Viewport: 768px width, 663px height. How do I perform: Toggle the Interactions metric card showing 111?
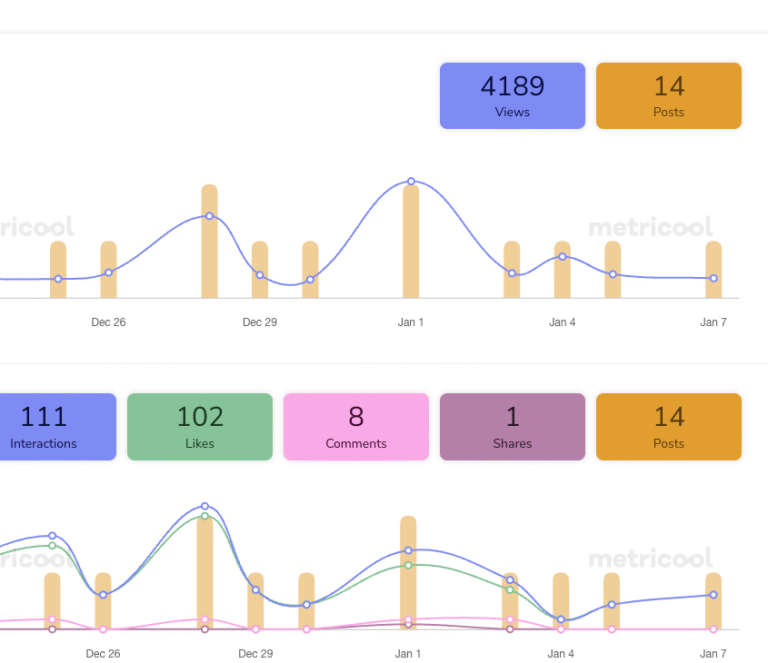[x=45, y=427]
